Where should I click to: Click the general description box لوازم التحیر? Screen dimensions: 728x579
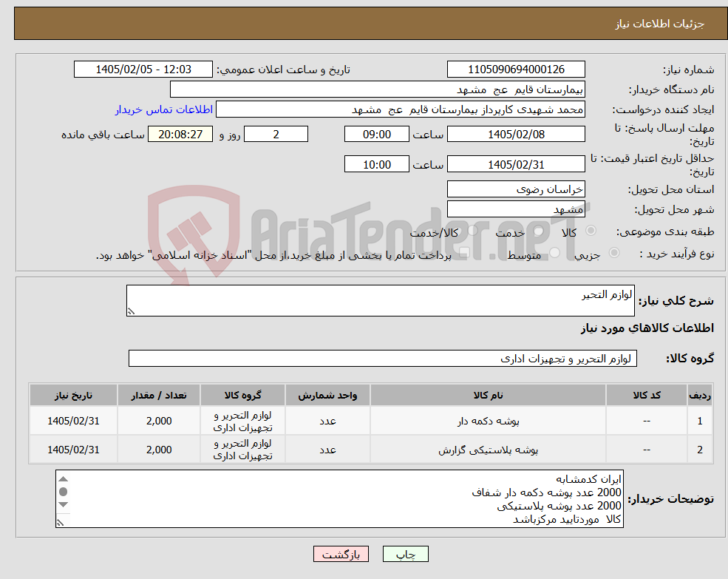[380, 301]
